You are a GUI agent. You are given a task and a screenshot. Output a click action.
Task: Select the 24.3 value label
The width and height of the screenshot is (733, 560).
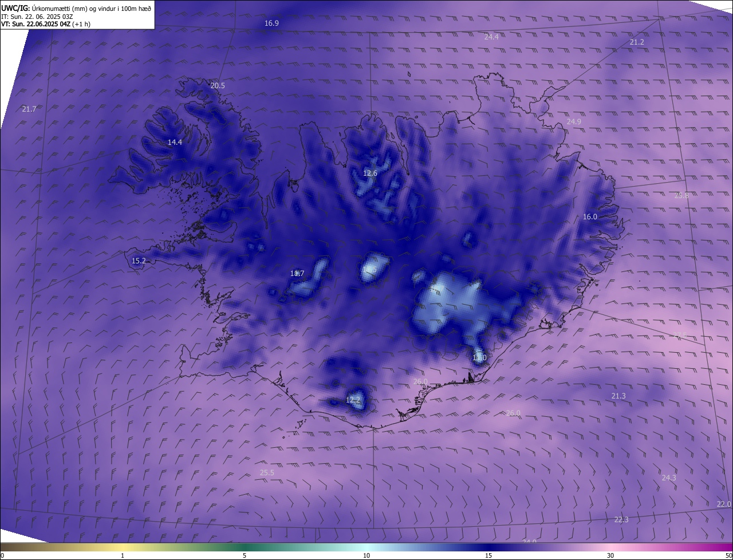tap(669, 478)
